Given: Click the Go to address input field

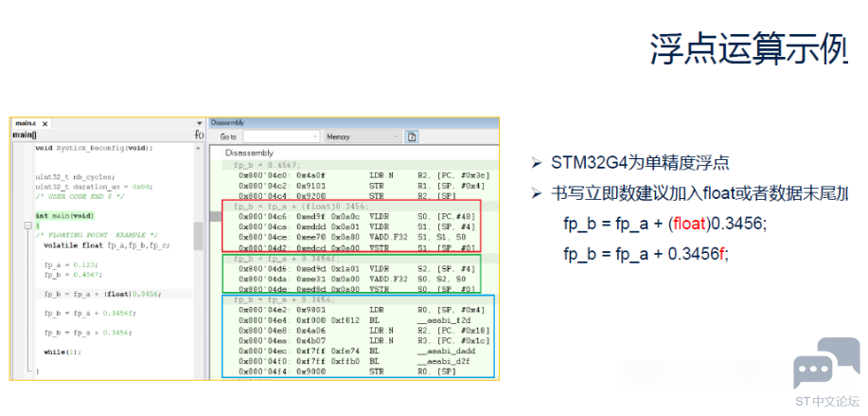Looking at the screenshot, I should point(281,136).
